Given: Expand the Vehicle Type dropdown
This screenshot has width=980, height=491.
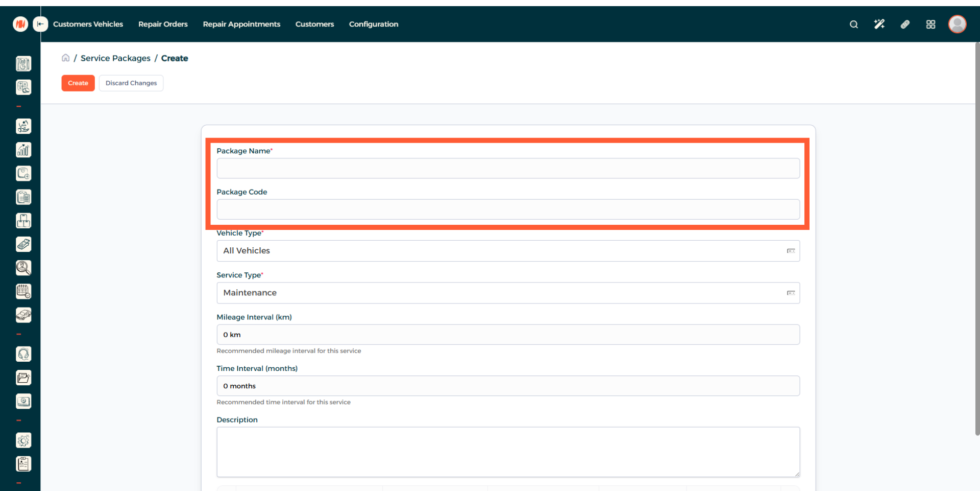Looking at the screenshot, I should (x=508, y=251).
